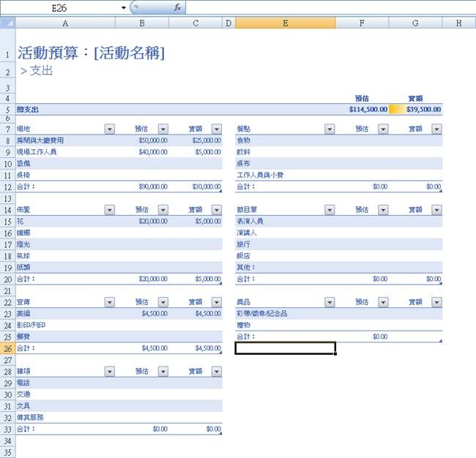Open 實額 filter dropdown in 雜項 table
Screen dimensions: 476x458
tap(217, 372)
